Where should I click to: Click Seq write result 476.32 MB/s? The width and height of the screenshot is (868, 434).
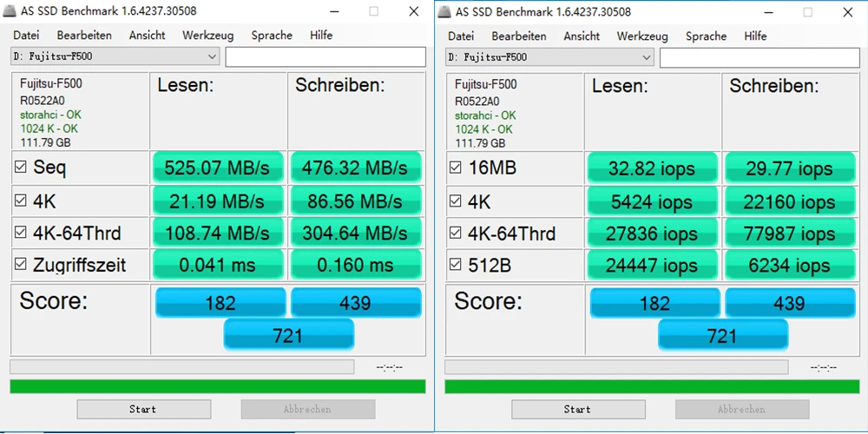pyautogui.click(x=355, y=168)
